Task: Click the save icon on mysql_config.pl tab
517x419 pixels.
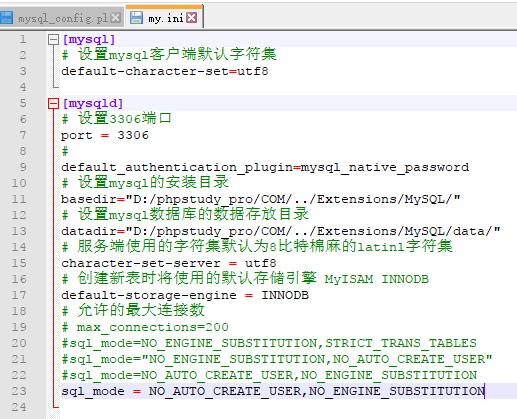Action: (6, 18)
